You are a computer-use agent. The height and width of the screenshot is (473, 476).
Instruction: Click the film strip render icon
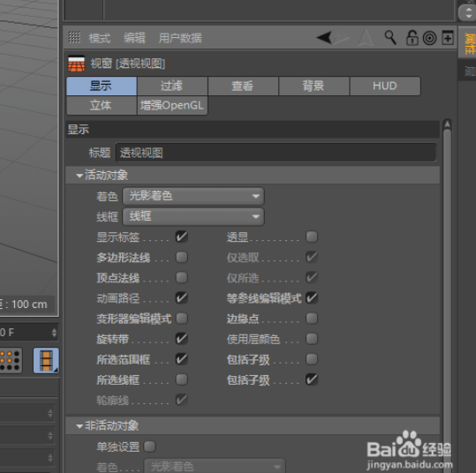pyautogui.click(x=46, y=360)
